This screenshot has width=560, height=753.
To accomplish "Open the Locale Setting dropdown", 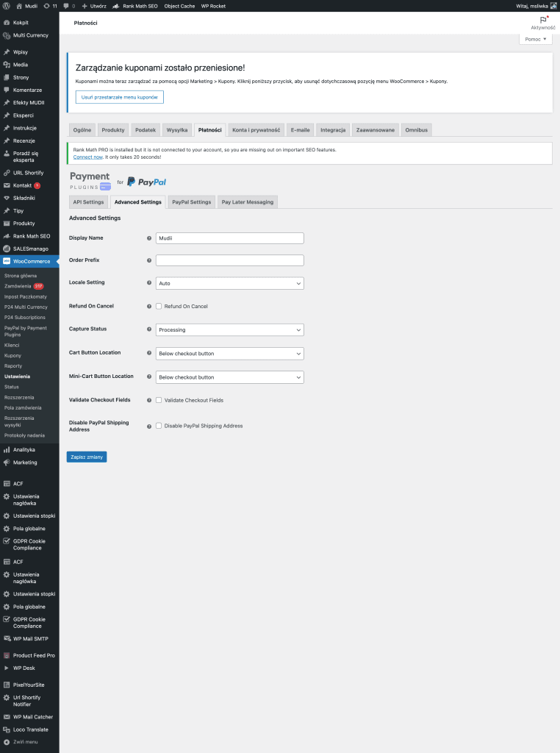I will click(x=230, y=283).
